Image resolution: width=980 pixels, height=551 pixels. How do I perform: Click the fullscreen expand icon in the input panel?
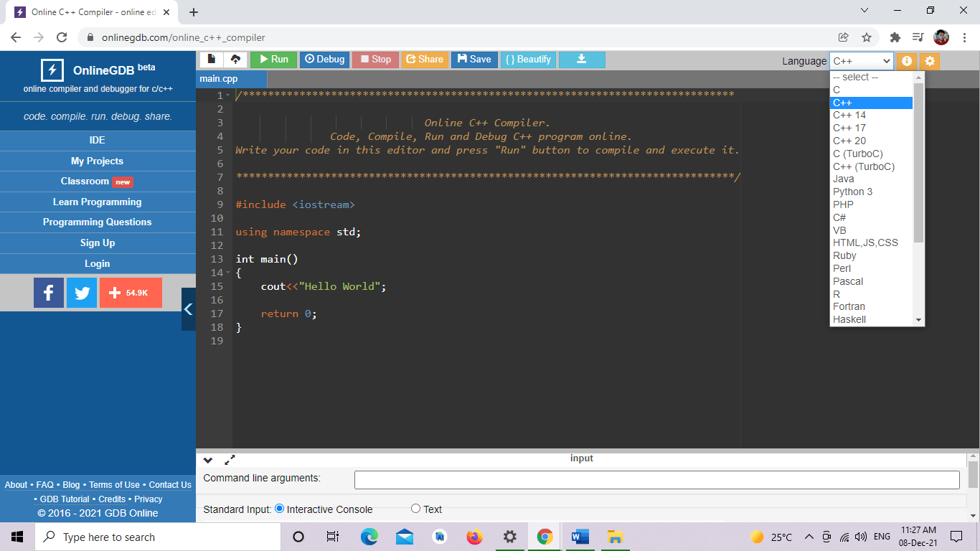[x=230, y=460]
